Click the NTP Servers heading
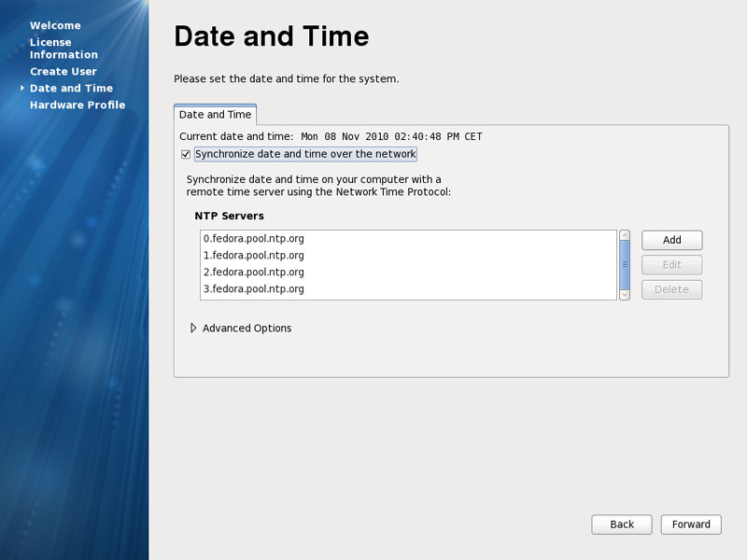 click(x=229, y=216)
